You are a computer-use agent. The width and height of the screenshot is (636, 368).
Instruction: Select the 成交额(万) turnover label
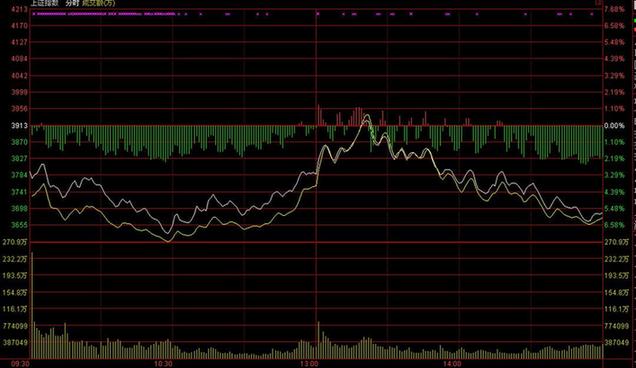(x=99, y=3)
